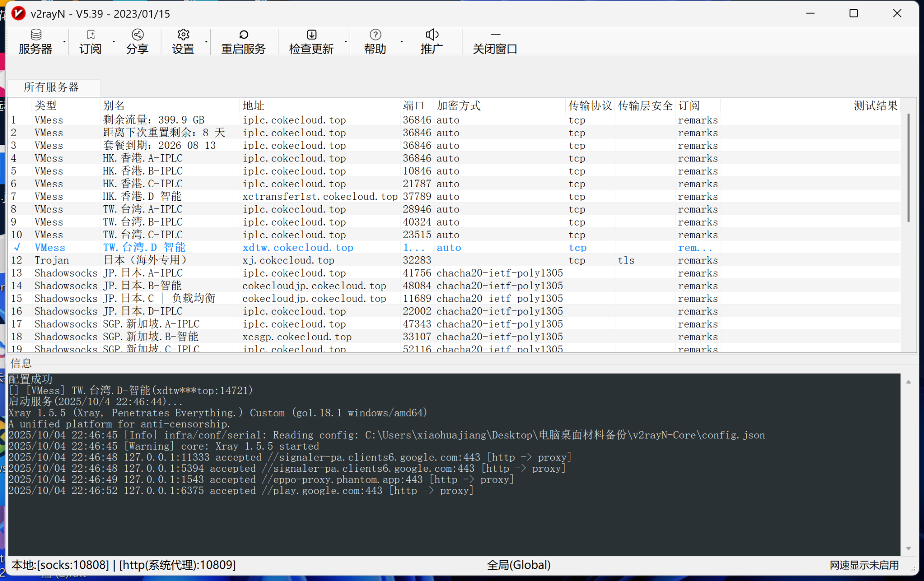Click the Help question mark icon
Viewport: 924px width, 581px height.
375,35
